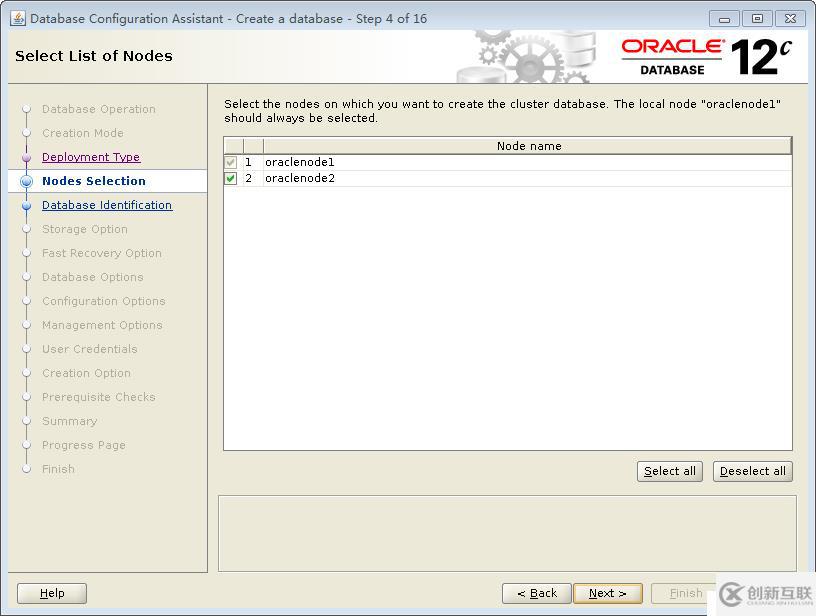This screenshot has width=816, height=616.
Task: Click the Database Options step label
Action: point(93,277)
